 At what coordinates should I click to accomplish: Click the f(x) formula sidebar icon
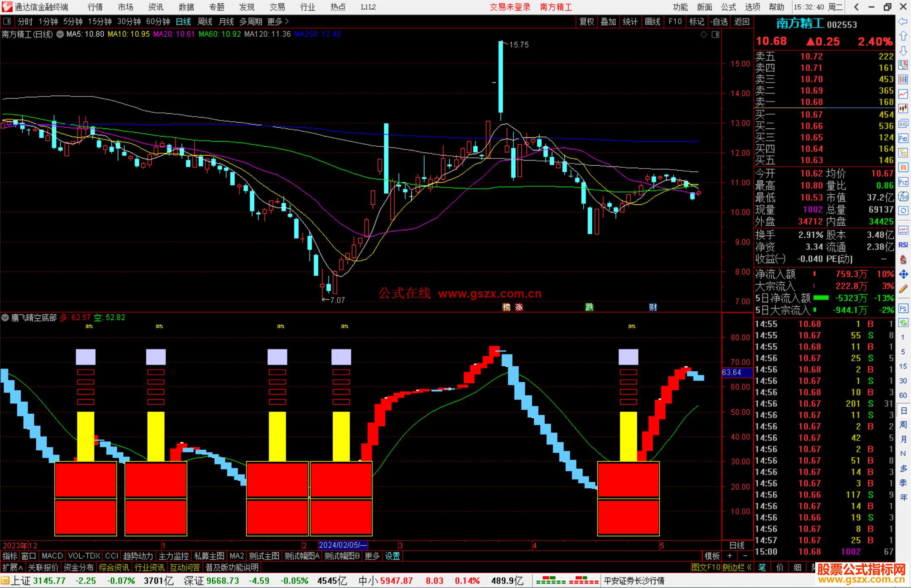point(903,197)
